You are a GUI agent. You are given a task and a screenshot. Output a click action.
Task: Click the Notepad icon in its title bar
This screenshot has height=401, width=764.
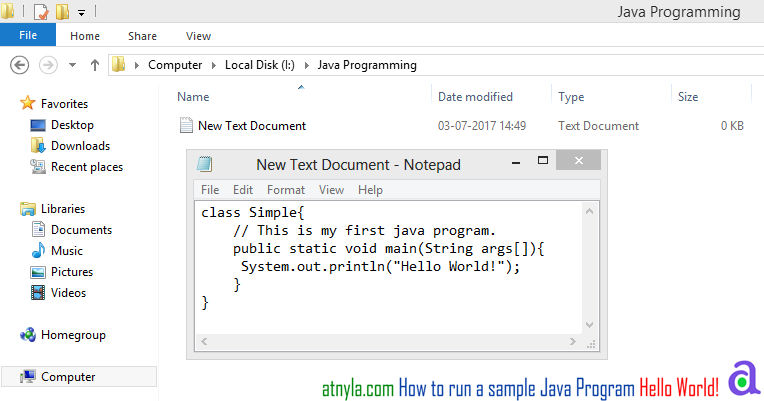(x=205, y=164)
